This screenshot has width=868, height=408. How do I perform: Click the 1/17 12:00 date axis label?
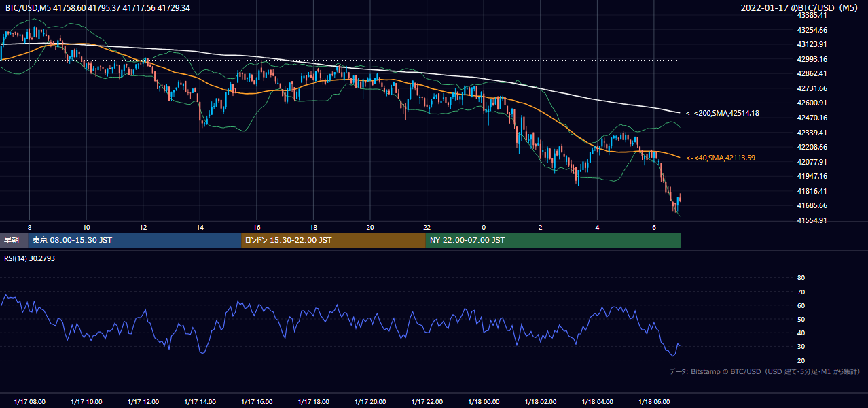pyautogui.click(x=143, y=401)
